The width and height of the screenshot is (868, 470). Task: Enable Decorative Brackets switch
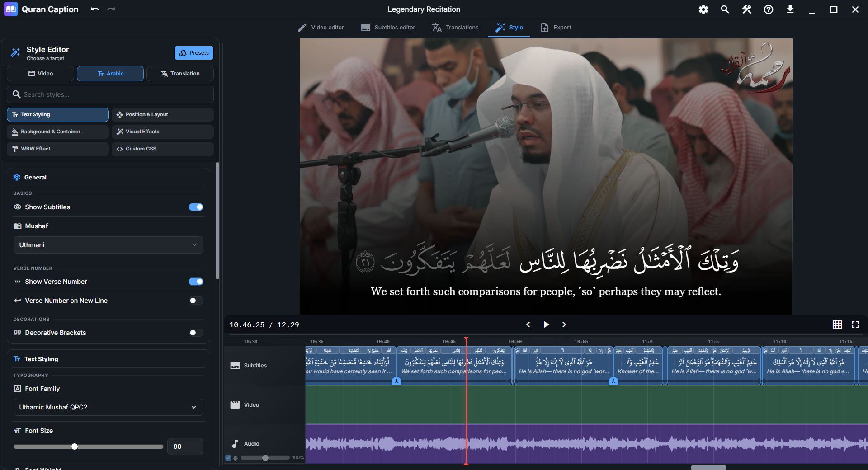click(x=196, y=333)
